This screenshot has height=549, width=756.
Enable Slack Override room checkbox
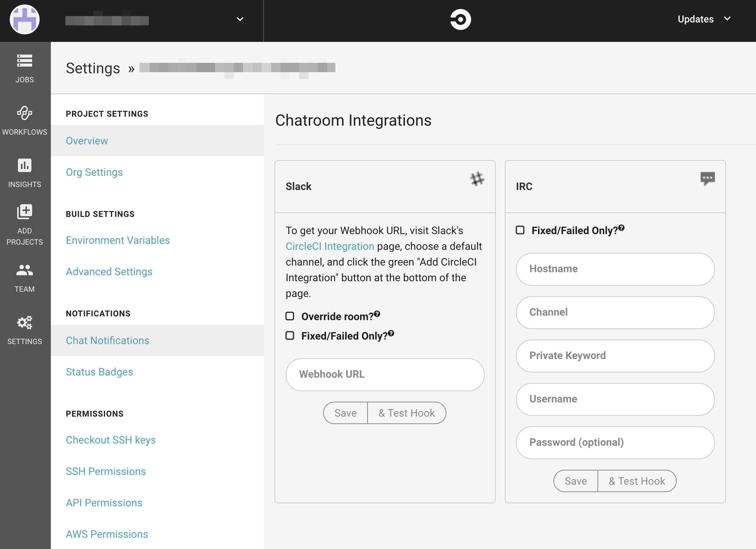pyautogui.click(x=290, y=316)
